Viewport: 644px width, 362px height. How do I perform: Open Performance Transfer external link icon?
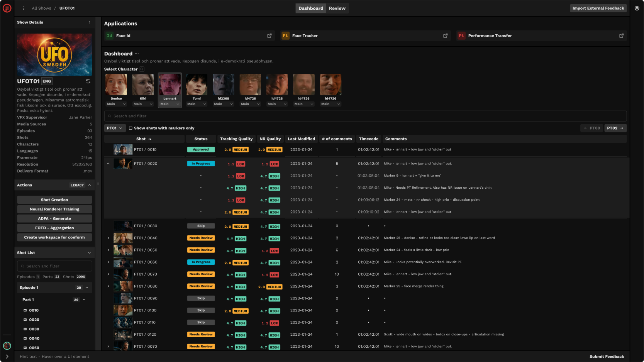tap(621, 36)
